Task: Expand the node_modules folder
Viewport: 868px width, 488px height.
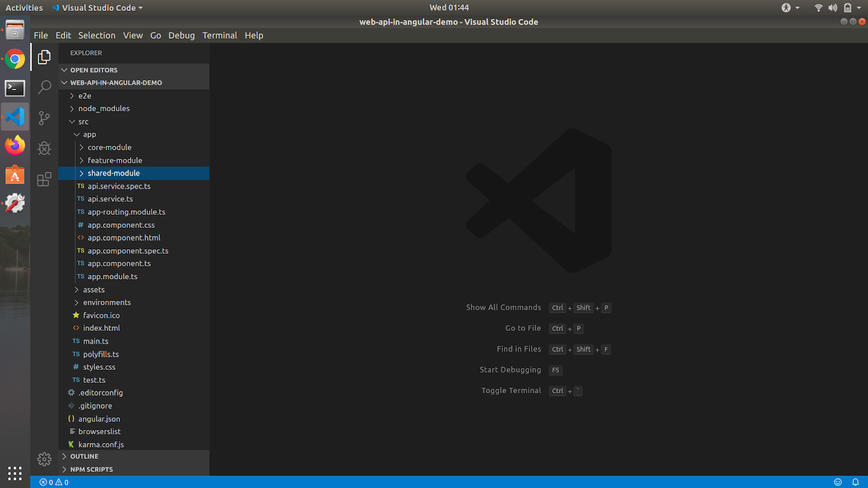Action: click(134, 108)
